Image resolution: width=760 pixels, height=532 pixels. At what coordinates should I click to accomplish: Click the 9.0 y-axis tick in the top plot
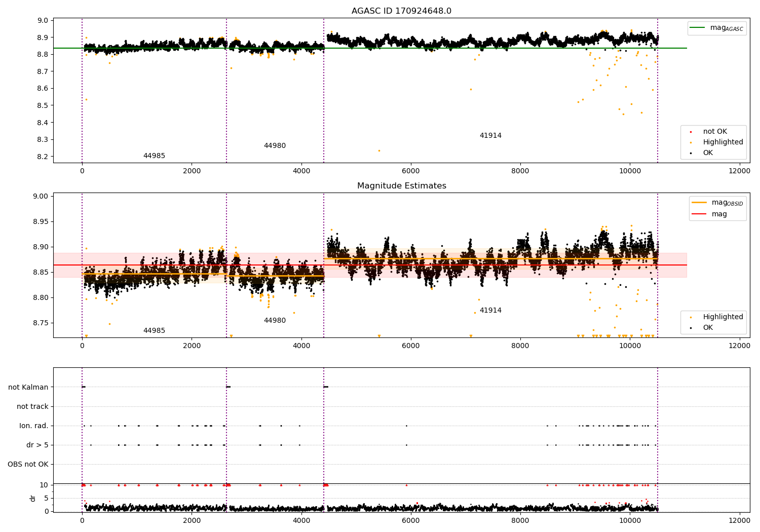[x=43, y=20]
